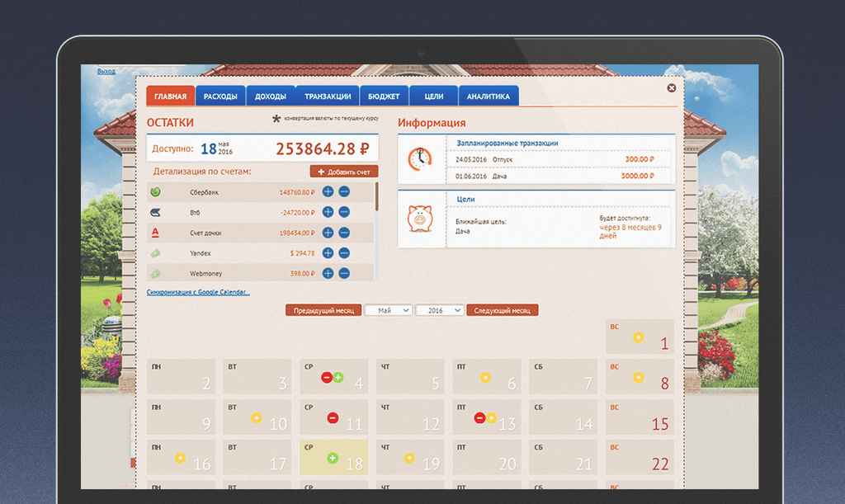The image size is (845, 504).
Task: Select calendar day 22 cell
Action: click(x=640, y=457)
